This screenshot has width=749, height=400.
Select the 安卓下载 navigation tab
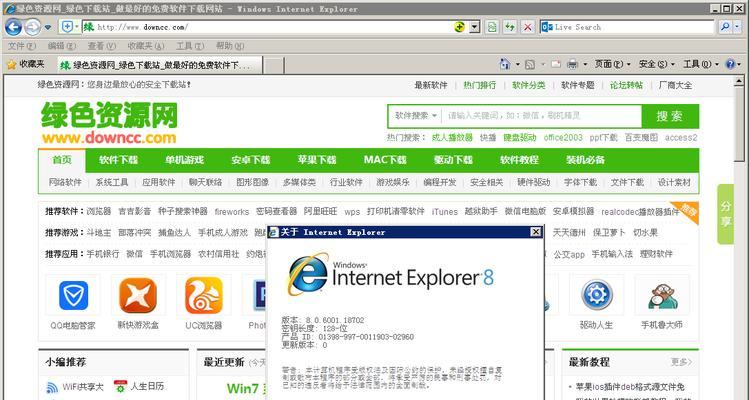pyautogui.click(x=251, y=160)
